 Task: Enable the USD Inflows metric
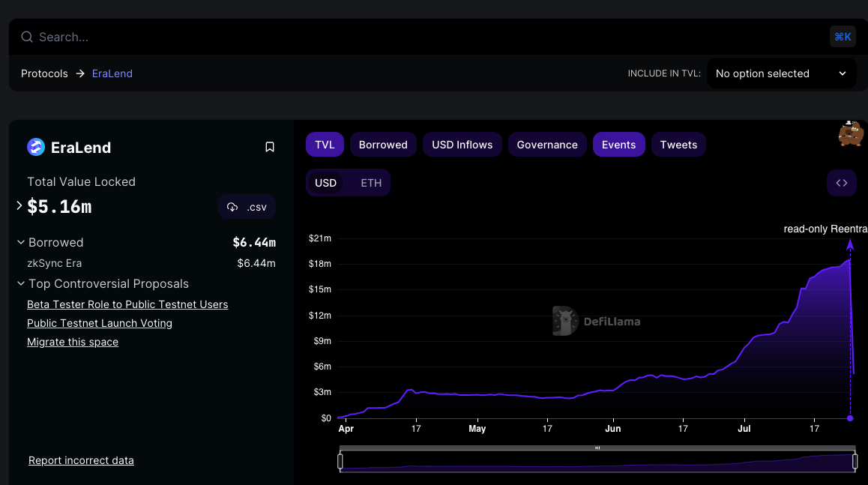click(462, 145)
